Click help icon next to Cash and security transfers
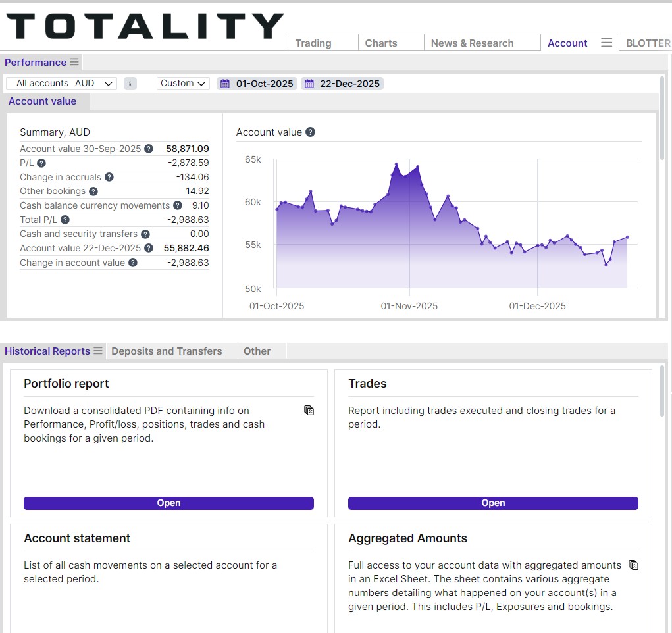The width and height of the screenshot is (672, 633). pos(145,234)
